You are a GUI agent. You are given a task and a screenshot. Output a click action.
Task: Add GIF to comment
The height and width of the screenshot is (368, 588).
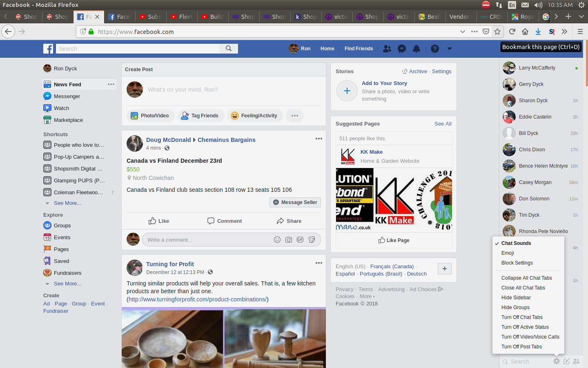(300, 240)
